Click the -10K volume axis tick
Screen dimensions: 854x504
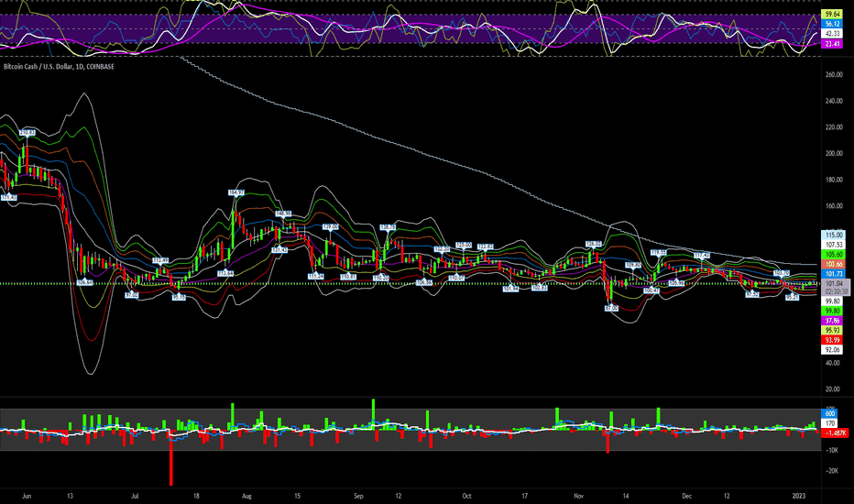pos(832,450)
